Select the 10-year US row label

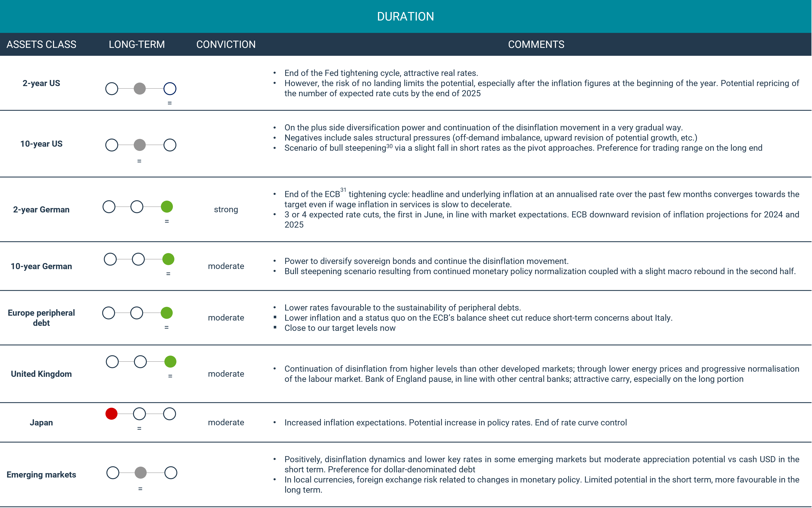[41, 144]
